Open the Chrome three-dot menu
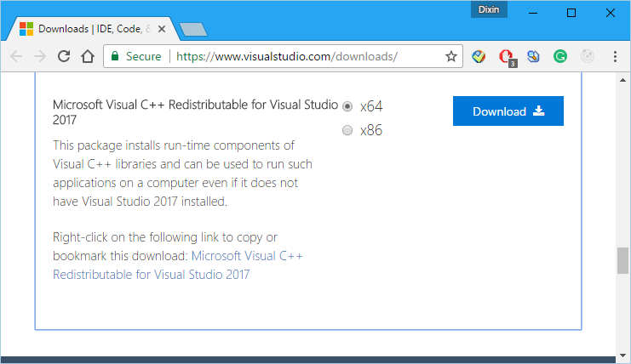This screenshot has height=364, width=631. (x=615, y=57)
